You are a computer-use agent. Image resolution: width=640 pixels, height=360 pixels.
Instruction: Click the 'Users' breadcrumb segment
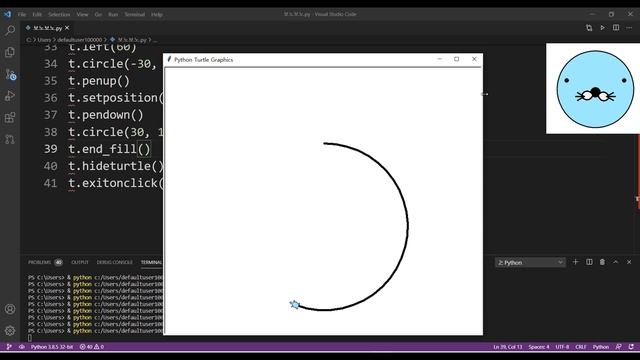click(44, 40)
